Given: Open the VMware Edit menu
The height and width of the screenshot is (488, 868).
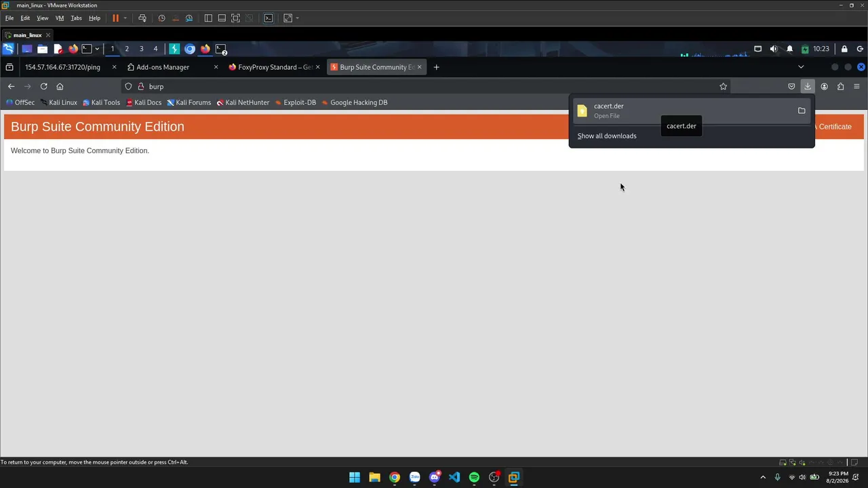Looking at the screenshot, I should (x=25, y=18).
